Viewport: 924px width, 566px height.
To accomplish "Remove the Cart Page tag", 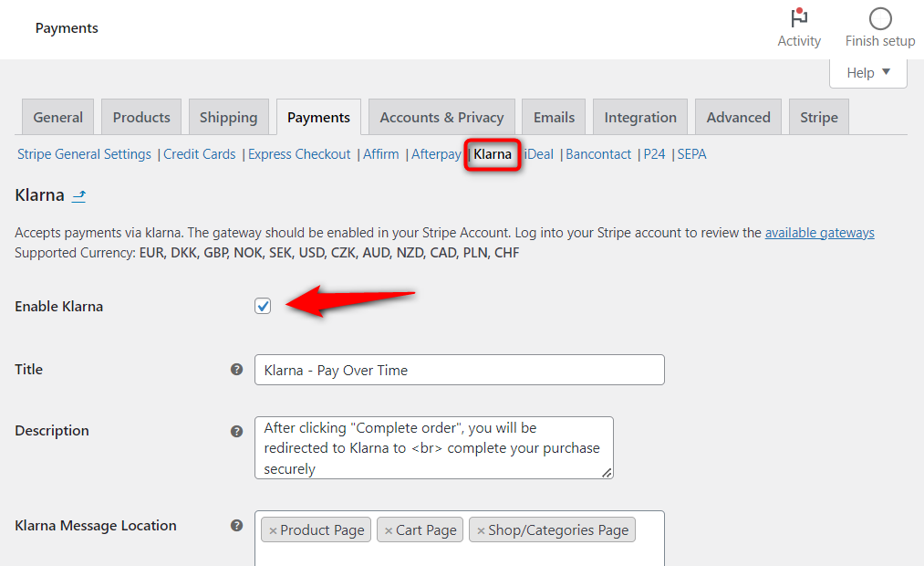I will (389, 530).
